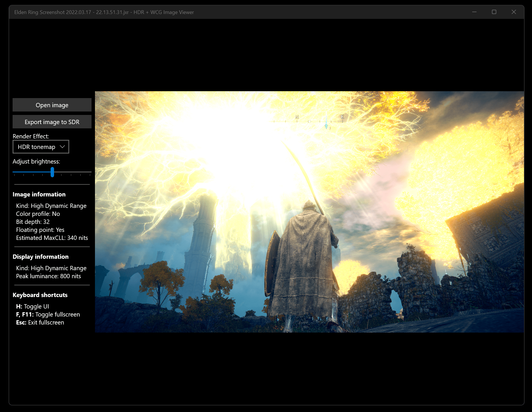Viewport: 532px width, 412px height.
Task: Click the 'H: Toggle UI' shortcut text
Action: coord(33,306)
